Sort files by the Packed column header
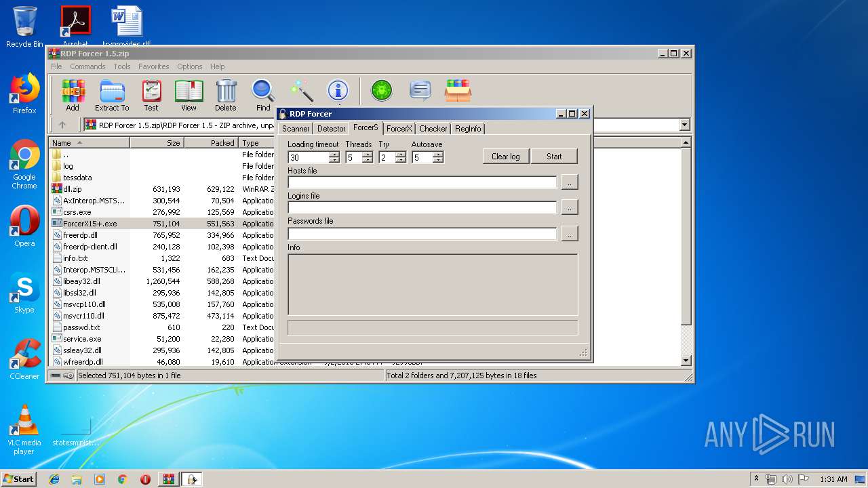The image size is (868, 488). click(x=211, y=143)
